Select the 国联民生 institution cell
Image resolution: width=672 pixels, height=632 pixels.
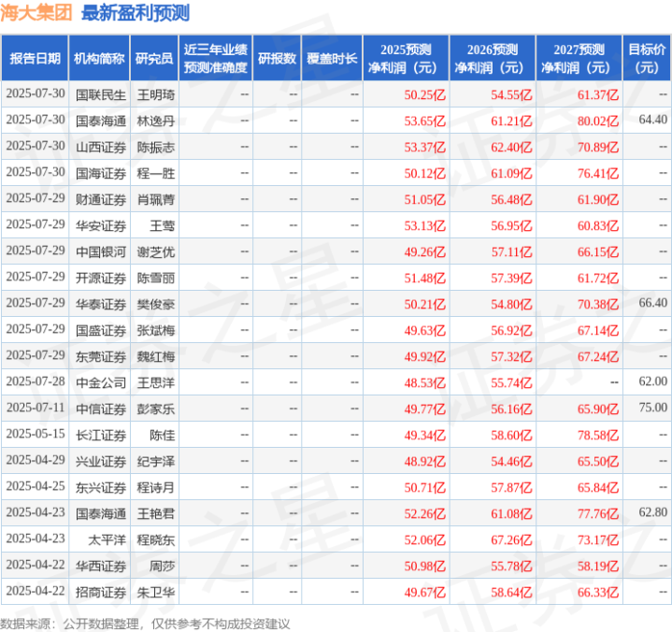click(101, 94)
